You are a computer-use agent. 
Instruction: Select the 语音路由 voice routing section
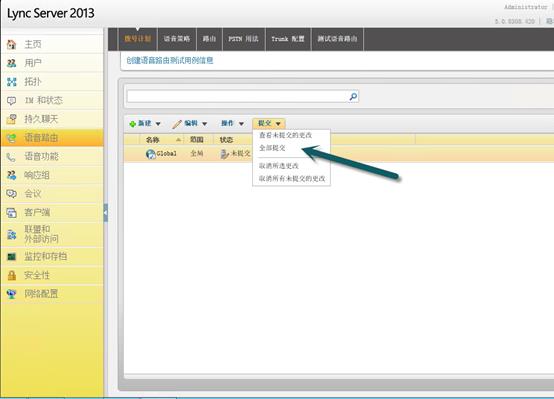(x=52, y=138)
